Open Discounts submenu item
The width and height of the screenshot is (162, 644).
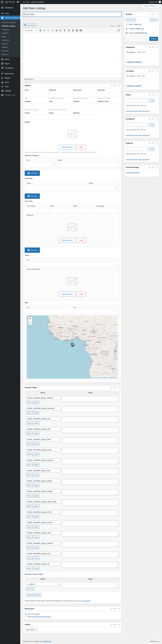pos(10,51)
